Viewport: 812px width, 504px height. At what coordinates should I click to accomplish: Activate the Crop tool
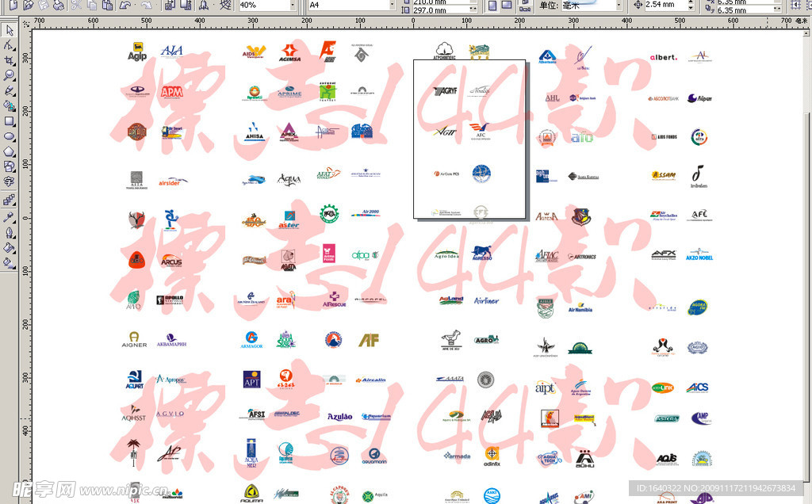[x=10, y=60]
